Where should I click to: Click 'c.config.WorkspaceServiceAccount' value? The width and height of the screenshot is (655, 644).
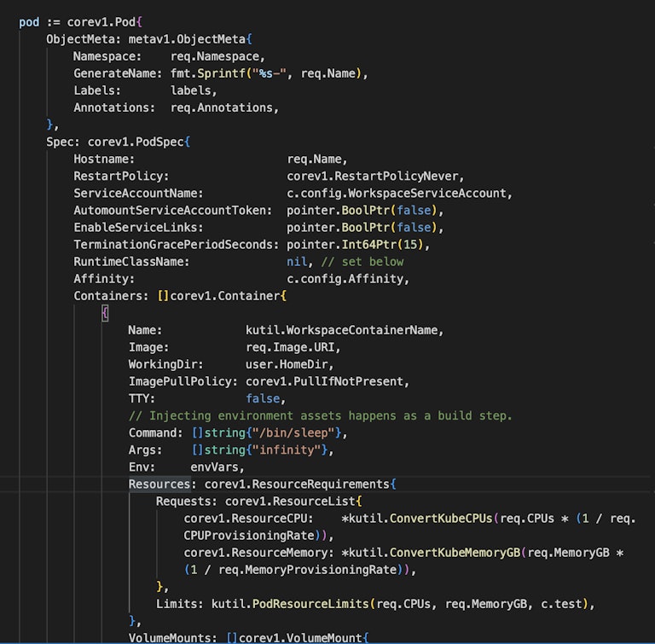397,194
